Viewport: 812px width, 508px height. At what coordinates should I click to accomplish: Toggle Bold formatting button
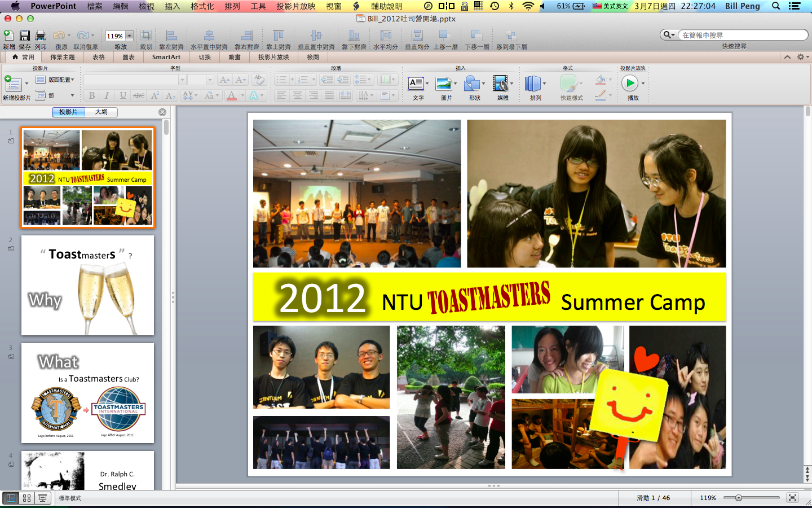coord(92,95)
